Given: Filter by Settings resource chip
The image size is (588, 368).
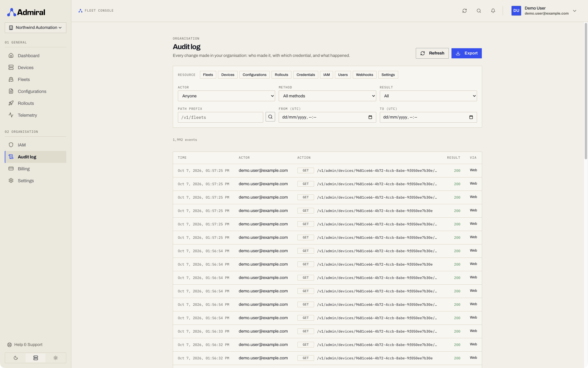Looking at the screenshot, I should tap(388, 75).
